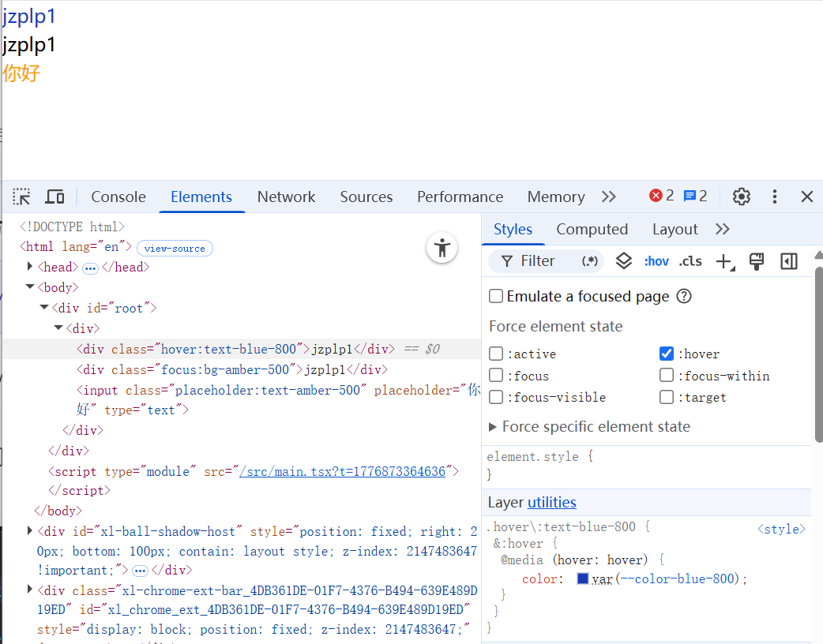Collapse the inner div under root
This screenshot has width=823, height=644.
pyautogui.click(x=58, y=328)
